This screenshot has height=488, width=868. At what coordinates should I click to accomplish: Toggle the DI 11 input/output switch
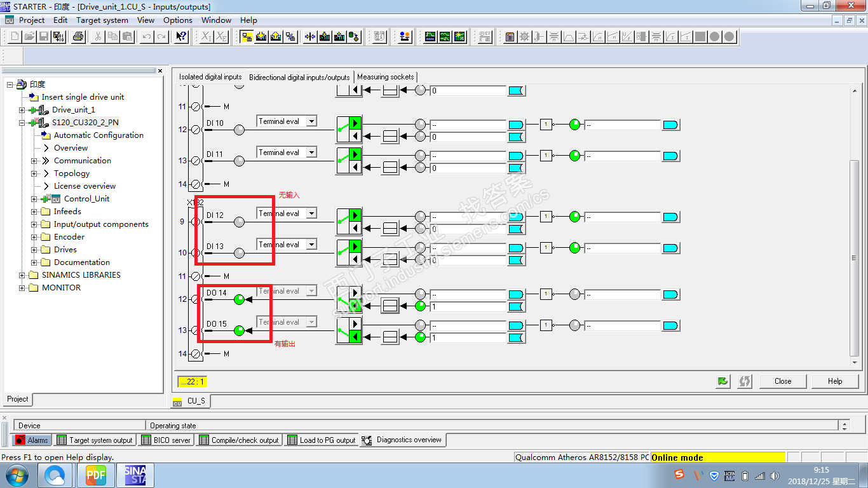pyautogui.click(x=349, y=161)
